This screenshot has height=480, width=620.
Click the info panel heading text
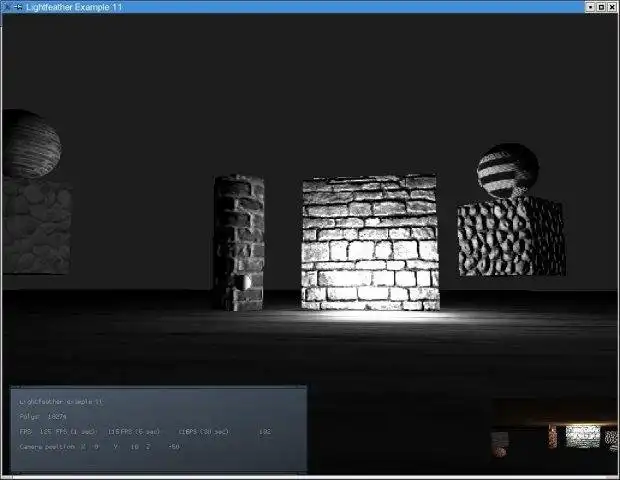[x=59, y=401]
